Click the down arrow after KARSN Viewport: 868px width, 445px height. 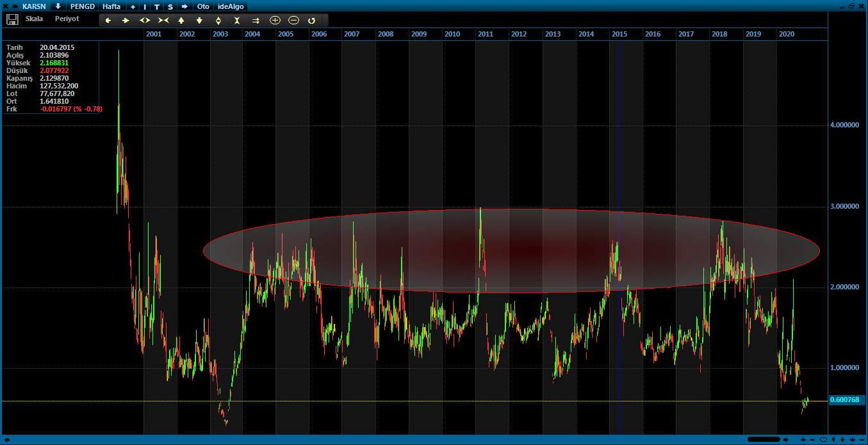(58, 6)
